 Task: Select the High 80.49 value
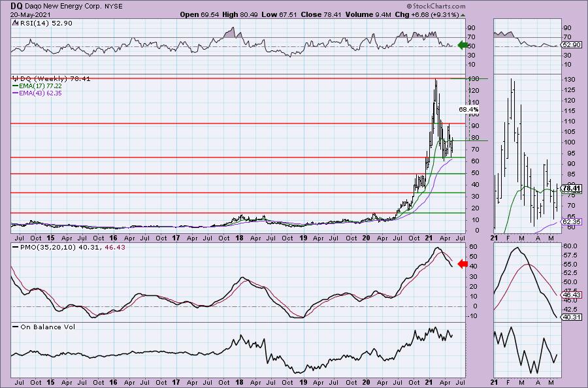(240, 14)
